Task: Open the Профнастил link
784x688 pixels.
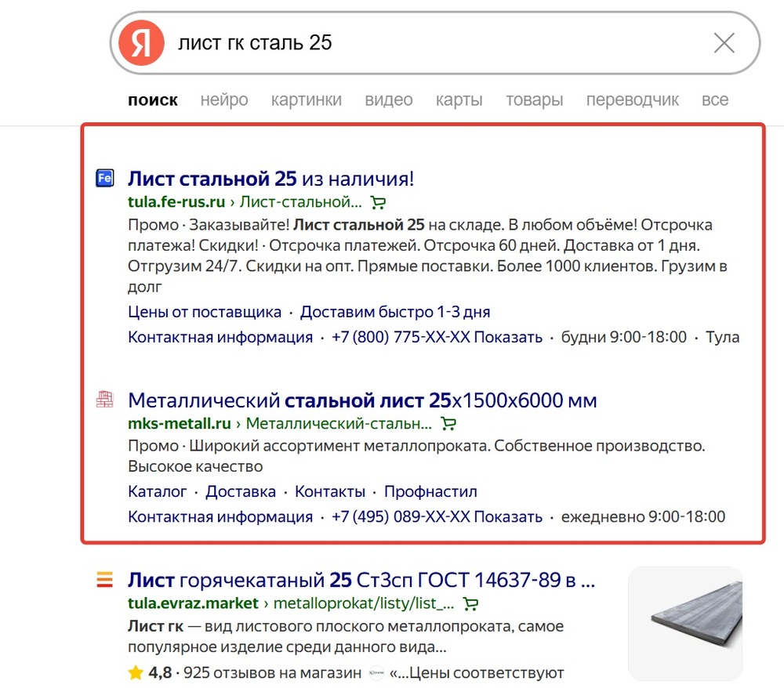Action: (x=430, y=491)
